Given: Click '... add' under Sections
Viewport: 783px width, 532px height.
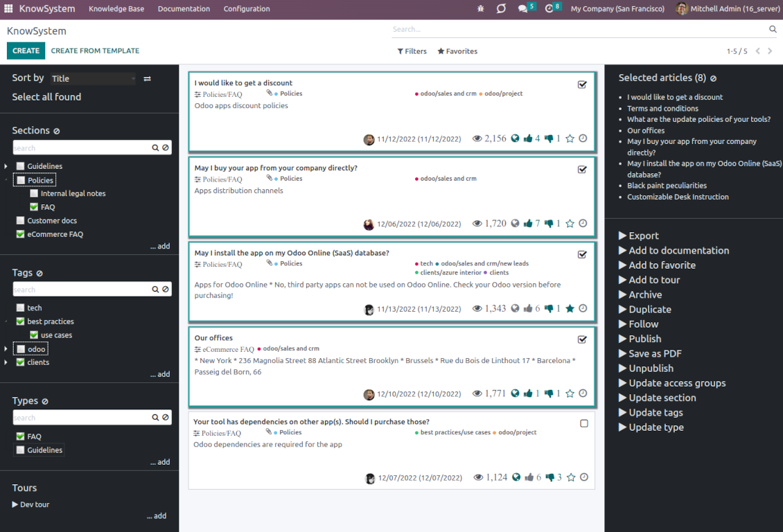Looking at the screenshot, I should coord(160,246).
